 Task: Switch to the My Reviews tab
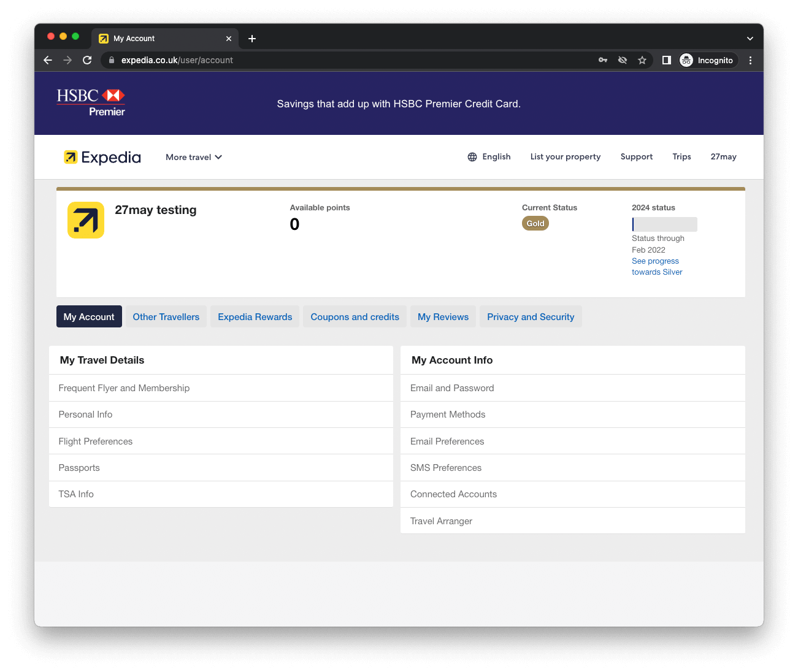click(443, 316)
